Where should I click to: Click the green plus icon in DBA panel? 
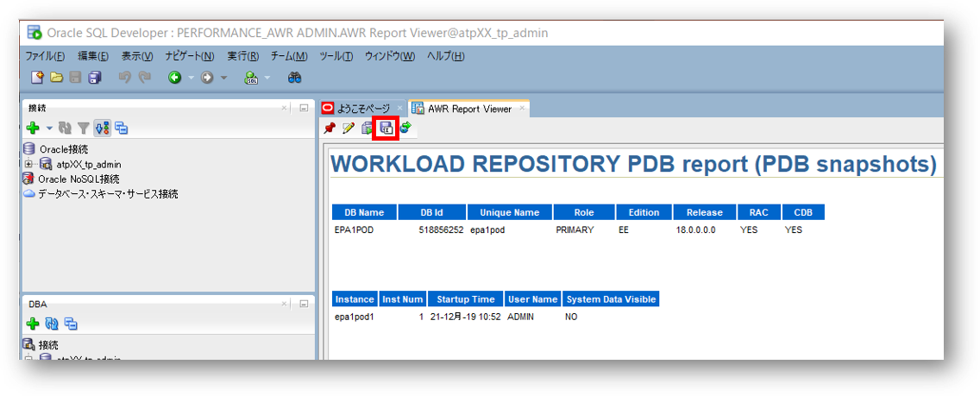coord(33,324)
